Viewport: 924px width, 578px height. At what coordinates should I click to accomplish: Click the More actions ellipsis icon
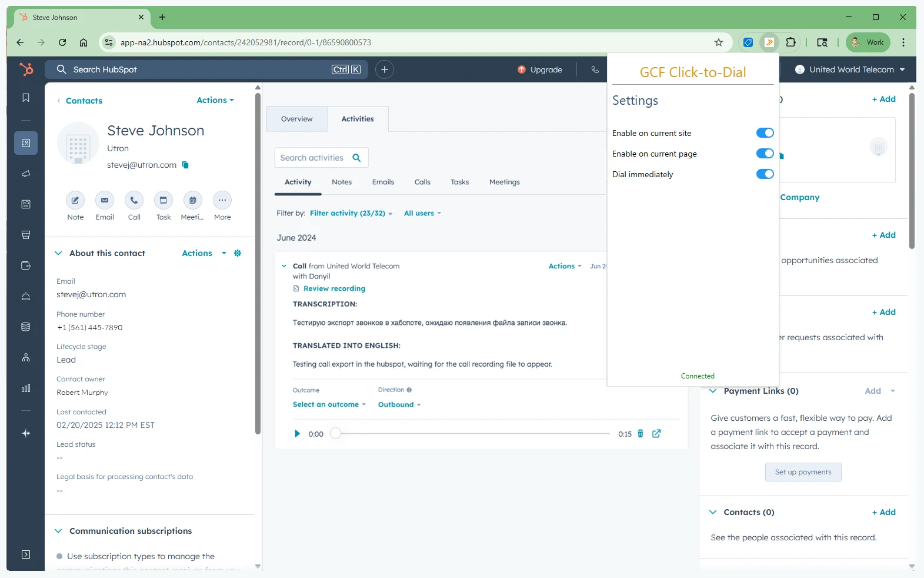coord(222,200)
